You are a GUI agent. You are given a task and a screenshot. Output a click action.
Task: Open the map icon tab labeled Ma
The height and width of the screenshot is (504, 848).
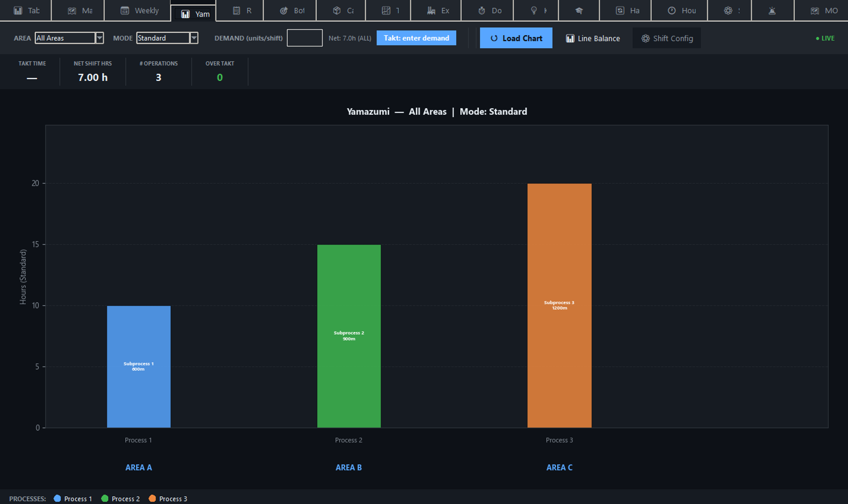78,10
